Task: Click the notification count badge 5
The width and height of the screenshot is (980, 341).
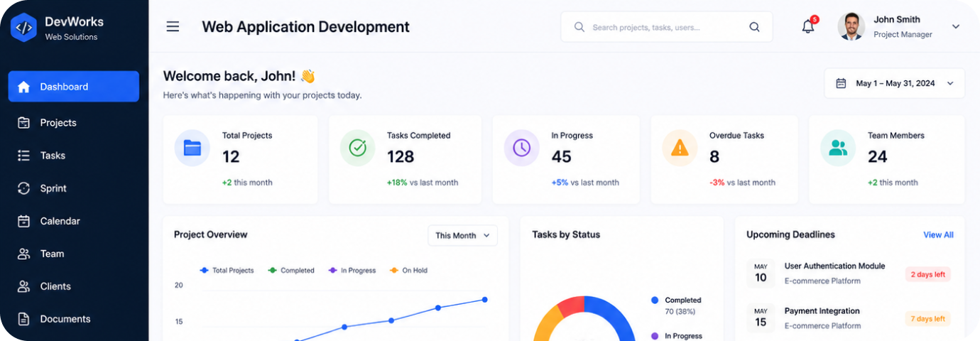Action: tap(815, 19)
